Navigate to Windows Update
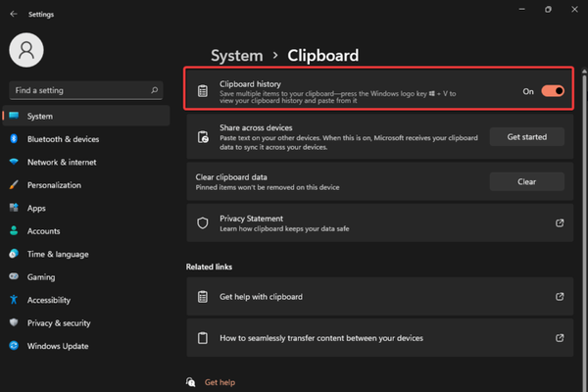This screenshot has height=392, width=588. pos(57,346)
